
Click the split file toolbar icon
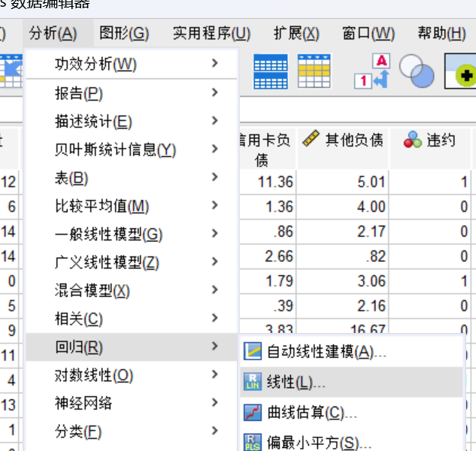[271, 71]
